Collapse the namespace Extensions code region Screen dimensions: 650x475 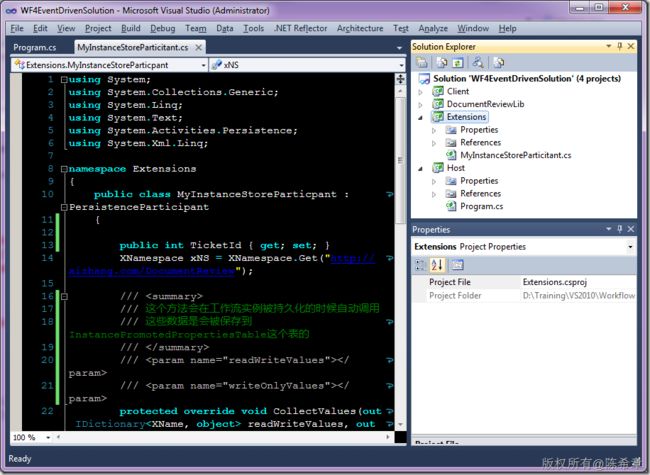[x=64, y=169]
